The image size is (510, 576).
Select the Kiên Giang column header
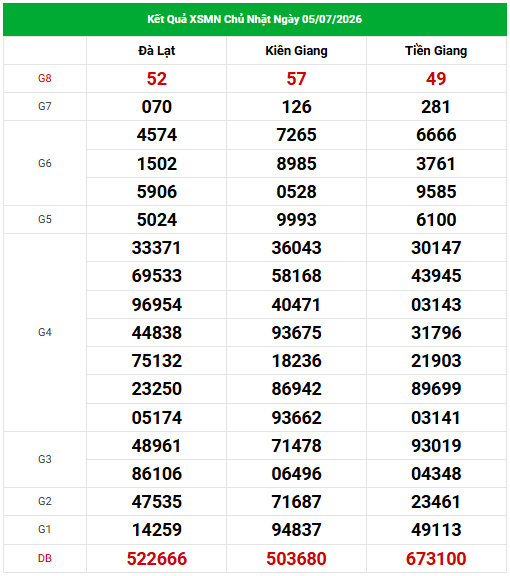(x=297, y=51)
